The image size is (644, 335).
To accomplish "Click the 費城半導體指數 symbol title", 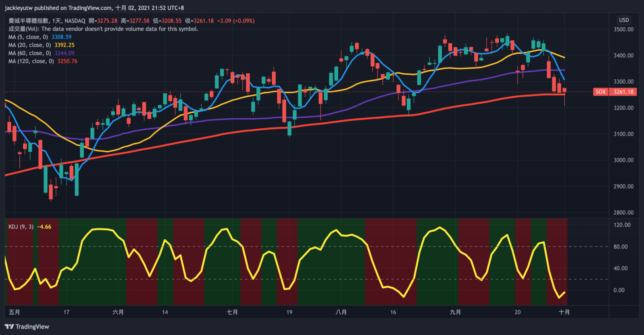I will pyautogui.click(x=29, y=21).
